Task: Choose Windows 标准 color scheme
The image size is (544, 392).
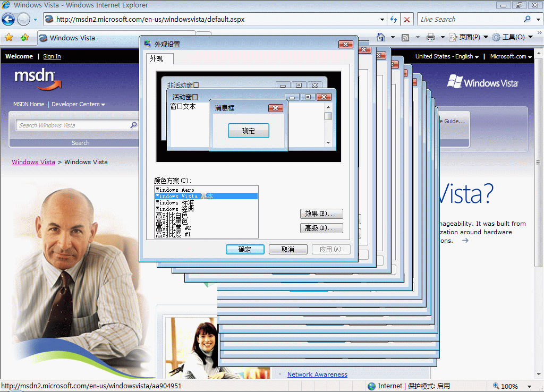Action: coord(206,202)
